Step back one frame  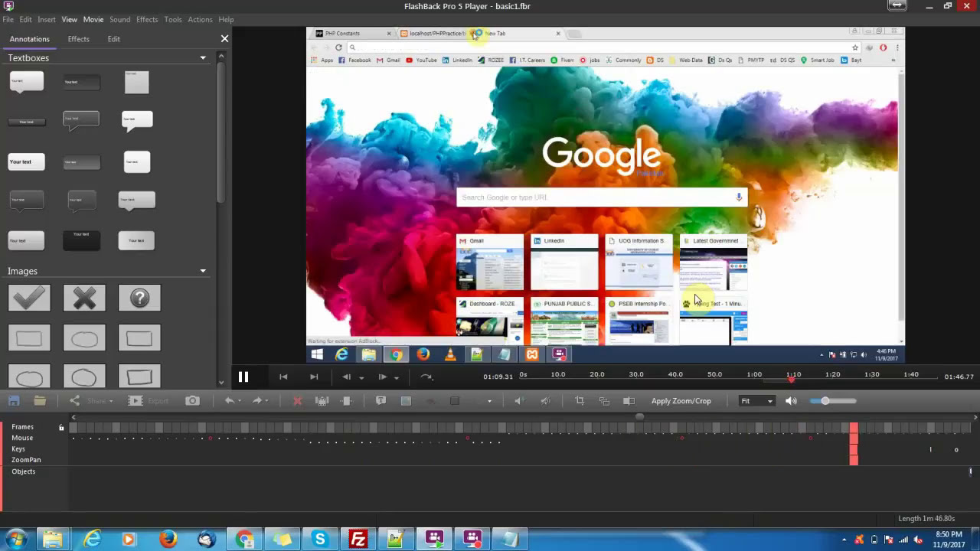[346, 377]
